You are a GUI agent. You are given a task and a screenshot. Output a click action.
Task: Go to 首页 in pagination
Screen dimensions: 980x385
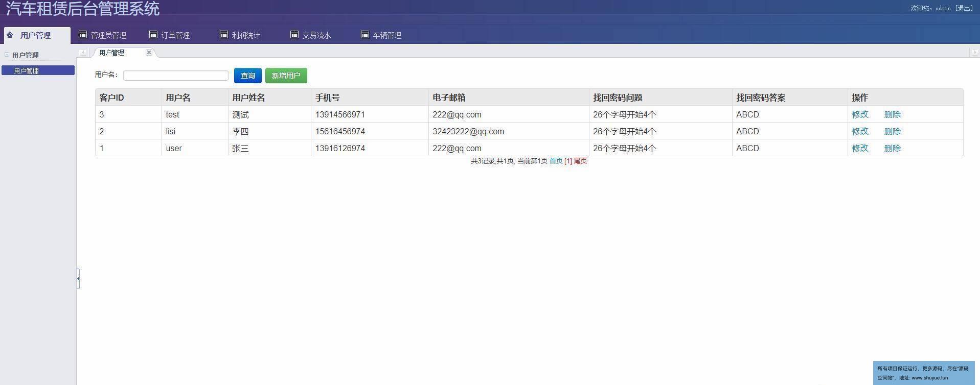[x=556, y=161]
